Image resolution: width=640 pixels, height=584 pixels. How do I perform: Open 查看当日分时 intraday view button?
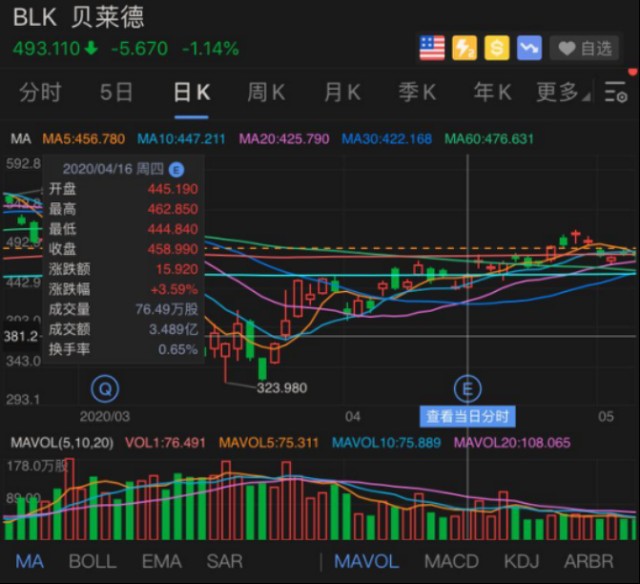coord(467,417)
